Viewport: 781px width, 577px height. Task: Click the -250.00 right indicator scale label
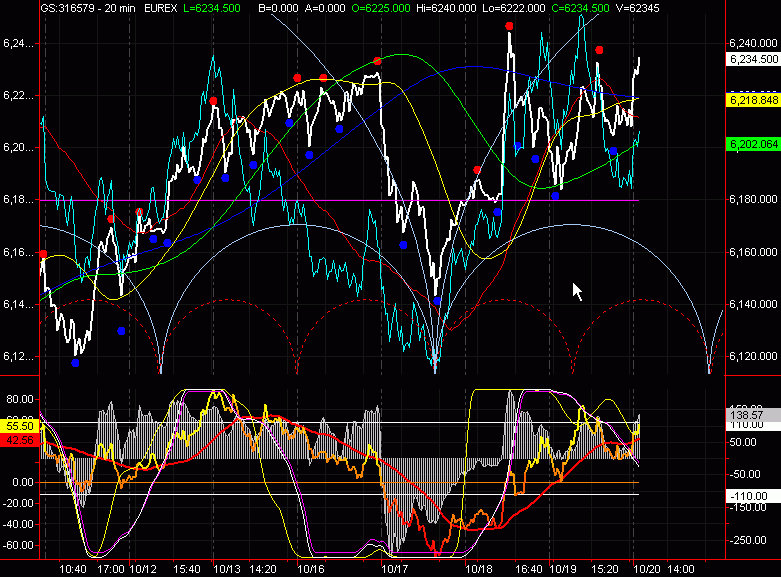point(748,540)
